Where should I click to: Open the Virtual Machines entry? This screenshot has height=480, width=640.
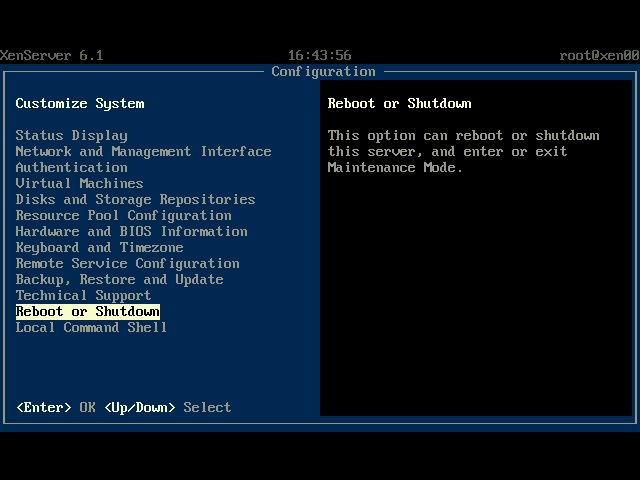point(79,183)
